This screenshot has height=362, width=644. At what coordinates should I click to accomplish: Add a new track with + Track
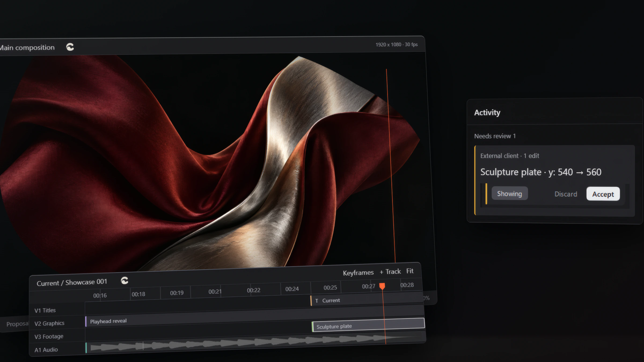click(x=390, y=272)
